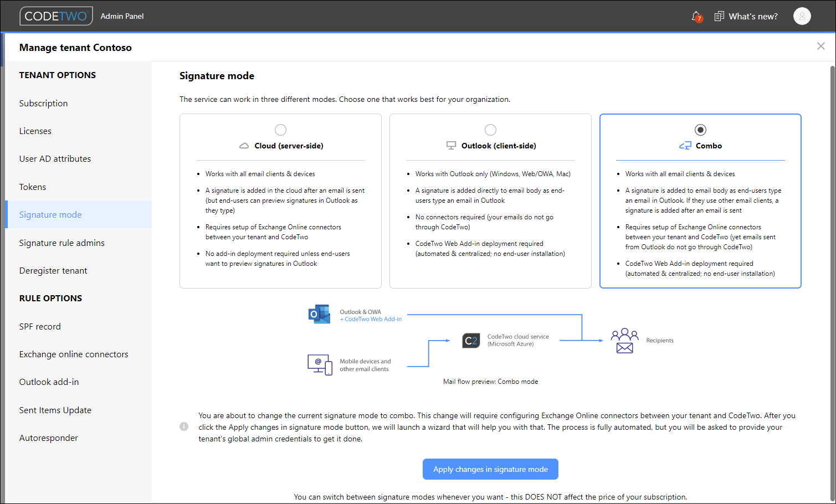Click the CodeTwo logo

[x=55, y=16]
